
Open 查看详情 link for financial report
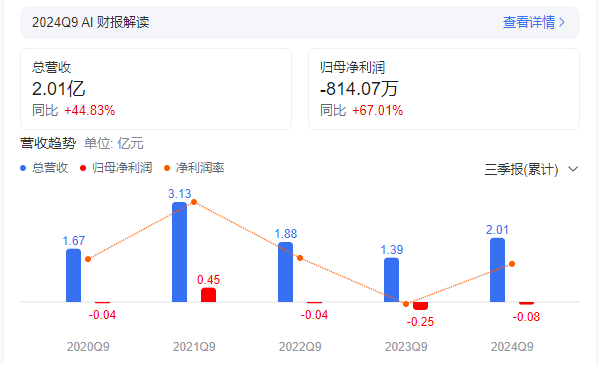click(x=529, y=22)
